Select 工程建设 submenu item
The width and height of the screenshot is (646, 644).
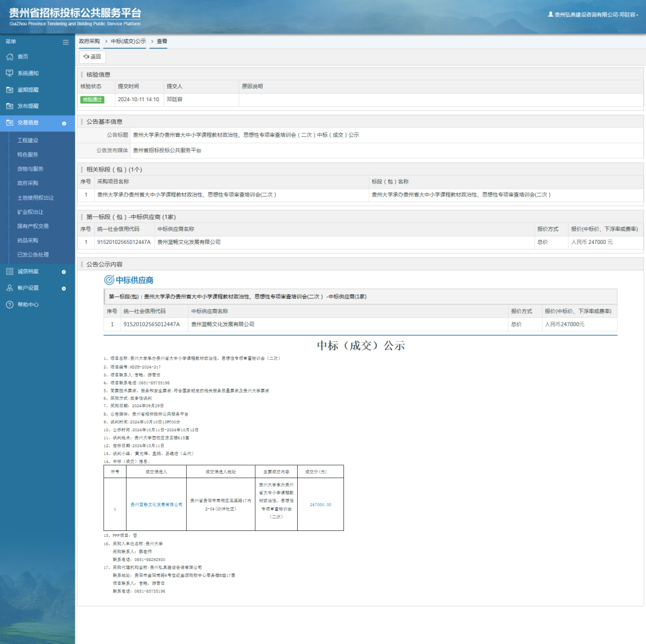(x=28, y=141)
